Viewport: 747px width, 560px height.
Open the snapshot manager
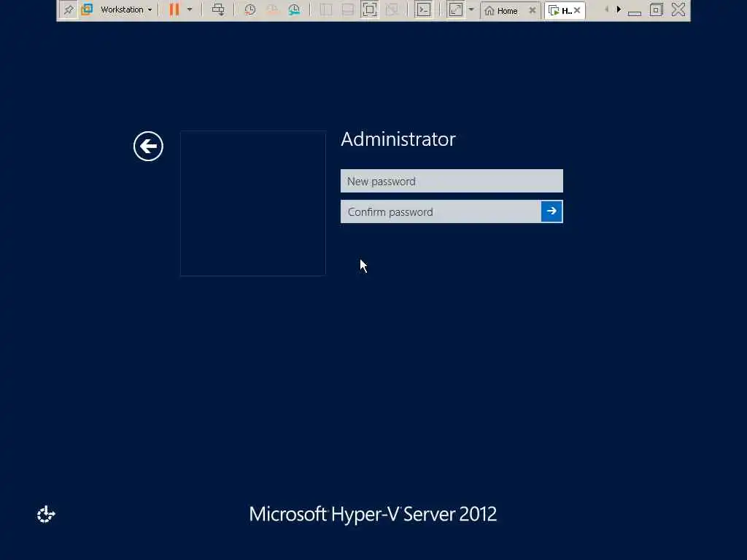point(295,9)
